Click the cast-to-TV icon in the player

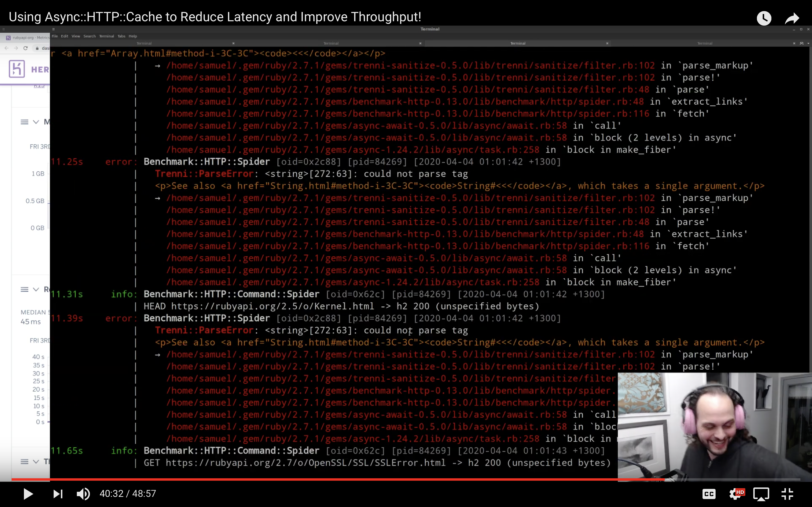pos(762,493)
